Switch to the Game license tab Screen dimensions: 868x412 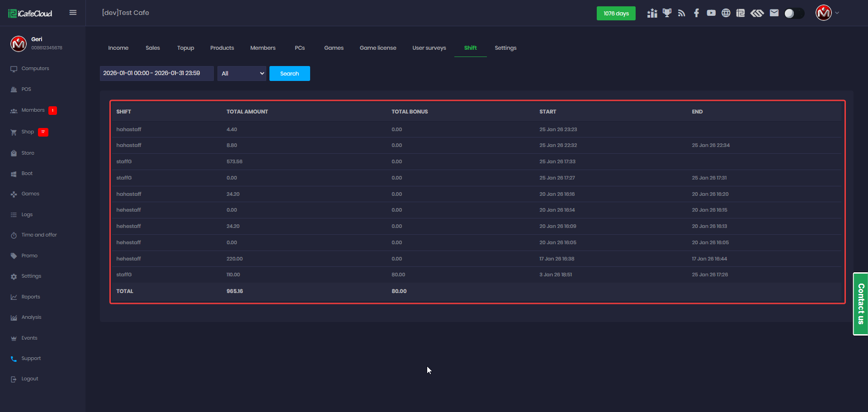coord(377,48)
